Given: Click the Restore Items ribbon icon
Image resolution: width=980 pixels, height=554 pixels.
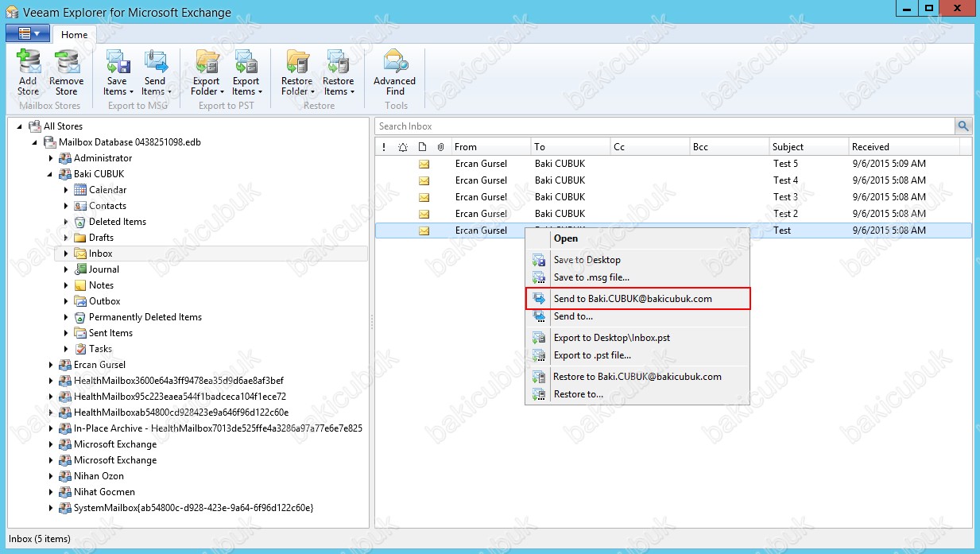Looking at the screenshot, I should tap(338, 62).
